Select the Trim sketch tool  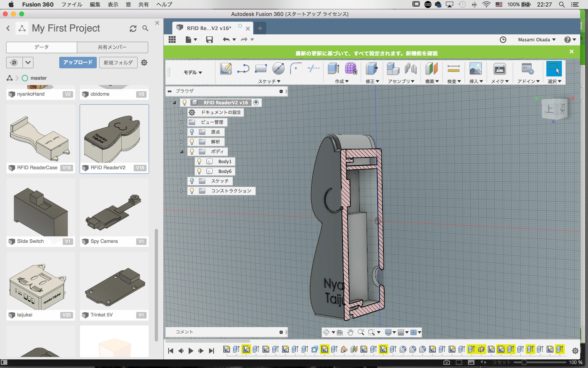[x=313, y=68]
